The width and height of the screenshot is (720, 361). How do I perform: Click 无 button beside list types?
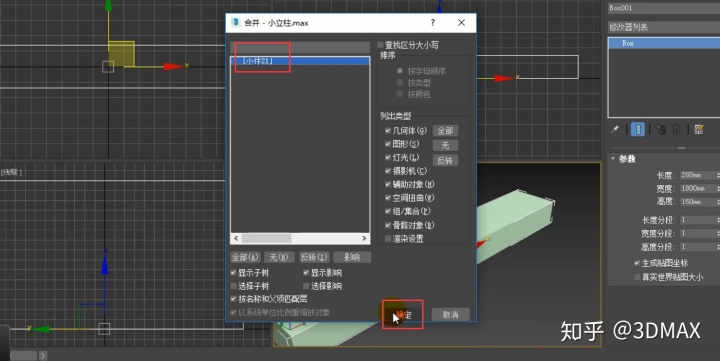445,146
